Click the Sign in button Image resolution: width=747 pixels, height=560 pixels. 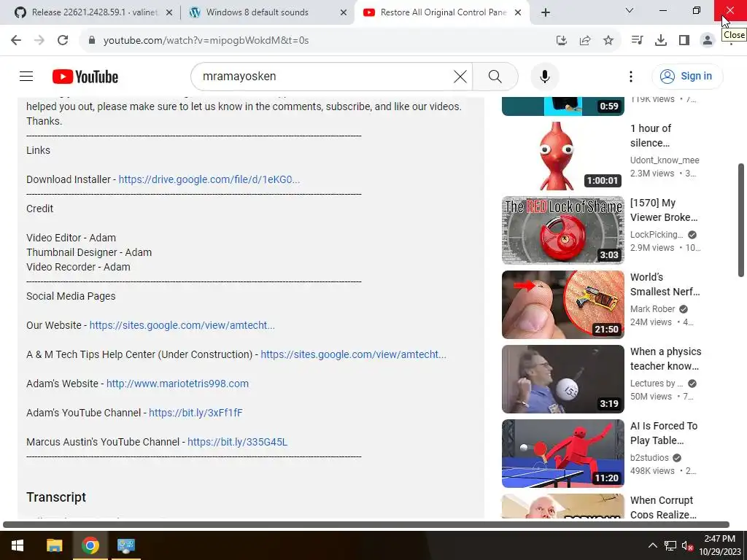click(687, 76)
